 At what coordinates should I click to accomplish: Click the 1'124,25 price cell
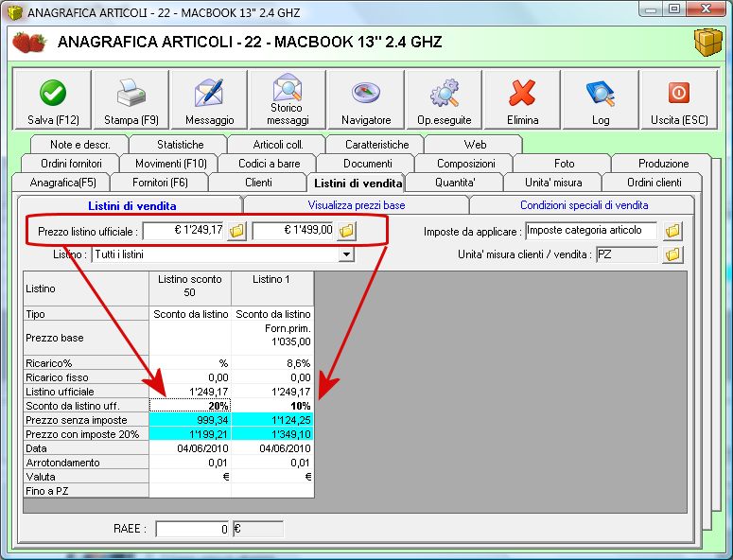click(x=272, y=420)
